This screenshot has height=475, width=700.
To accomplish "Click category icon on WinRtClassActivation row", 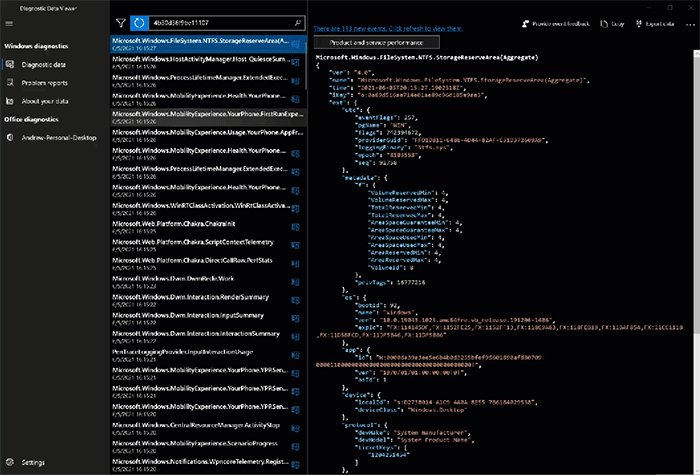I will [295, 209].
